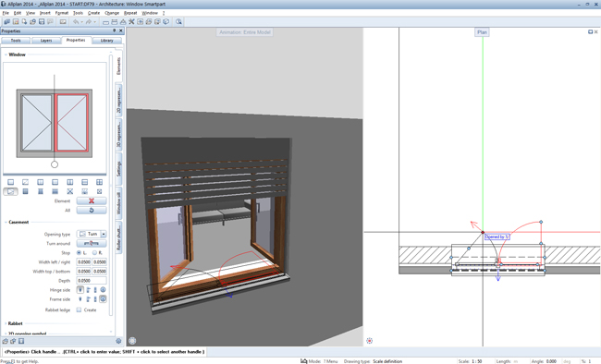Choose the four-pane window division icon
This screenshot has height=364, width=601.
[x=99, y=182]
